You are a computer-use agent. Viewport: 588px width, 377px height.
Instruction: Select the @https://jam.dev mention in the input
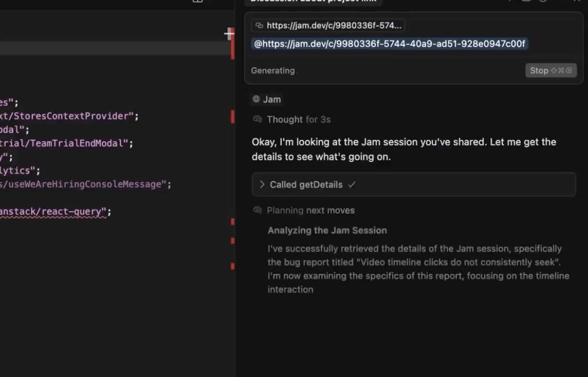pos(390,44)
